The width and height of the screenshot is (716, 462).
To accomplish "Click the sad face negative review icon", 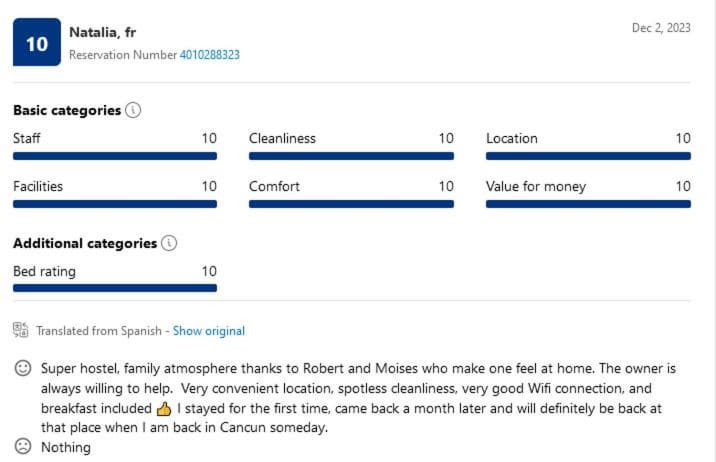I will [x=23, y=446].
